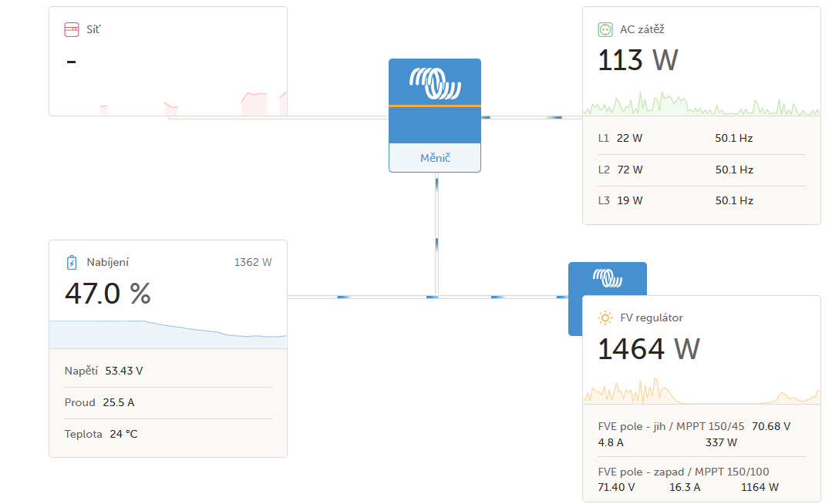Select the L3 19 W phase row
This screenshot has height=504, width=832.
click(x=702, y=200)
